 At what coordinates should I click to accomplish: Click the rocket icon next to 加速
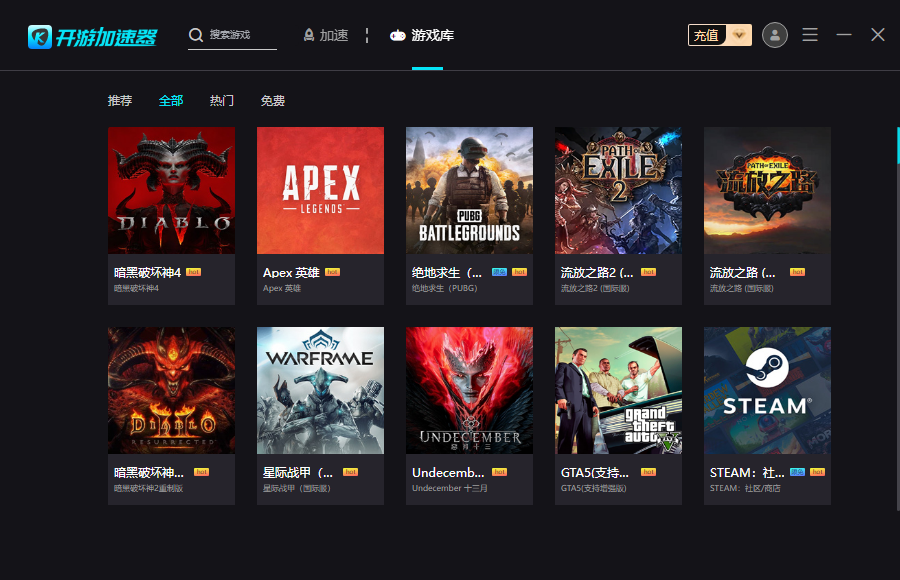(x=309, y=35)
